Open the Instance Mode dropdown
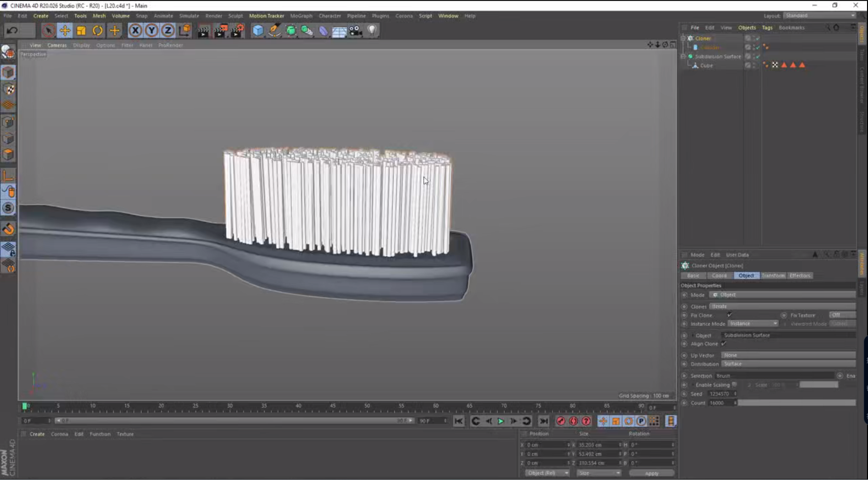The width and height of the screenshot is (868, 480). (x=753, y=323)
